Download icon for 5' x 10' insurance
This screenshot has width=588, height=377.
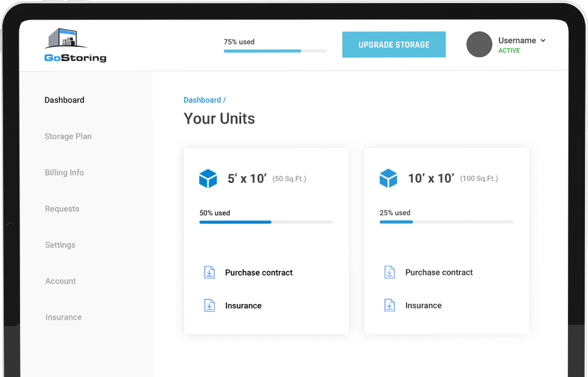point(209,305)
